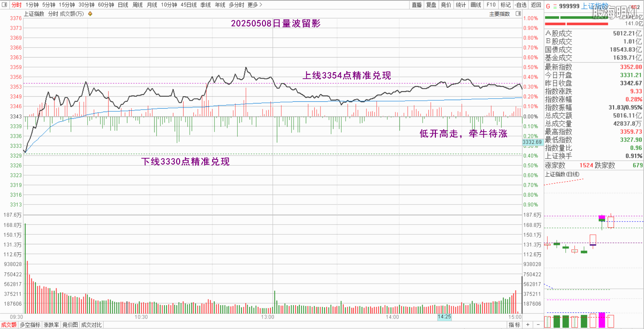Select the 分时 intraday tab
The height and width of the screenshot is (329, 644).
[16, 5]
